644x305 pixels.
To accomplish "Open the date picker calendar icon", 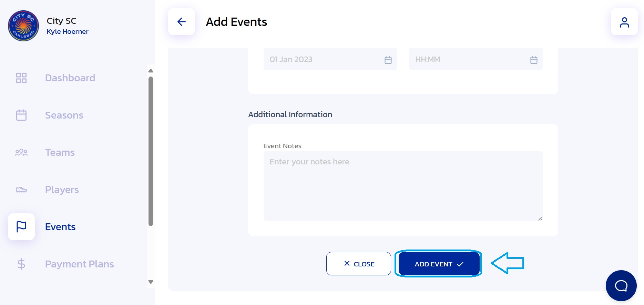I will tap(388, 60).
